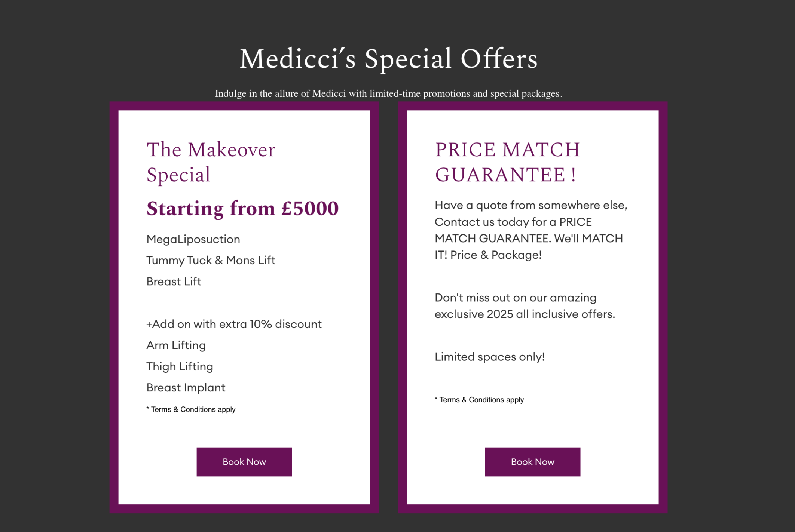Open Terms & Conditions note in Price Match card
Viewport: 795px width, 532px height.
(x=479, y=400)
